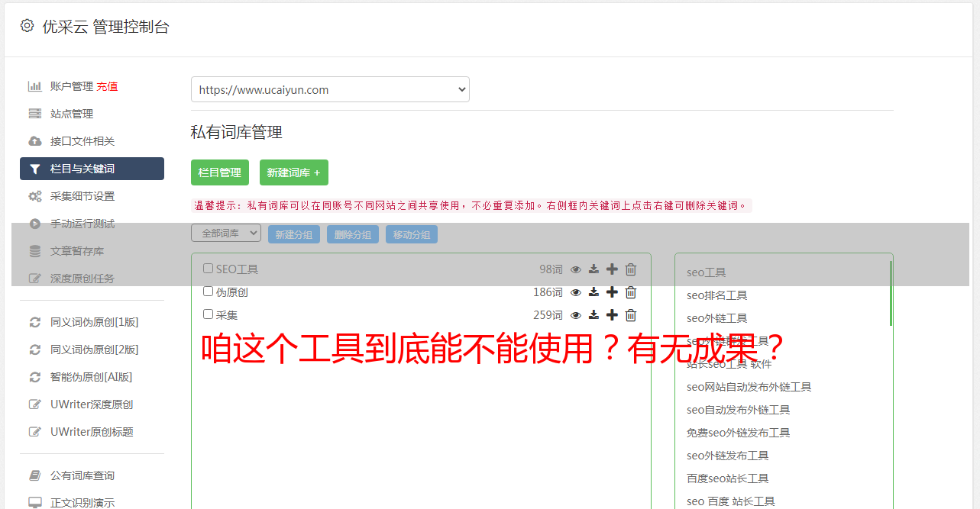Click the eye icon on the 采集 row
The width and height of the screenshot is (980, 509).
tap(576, 315)
